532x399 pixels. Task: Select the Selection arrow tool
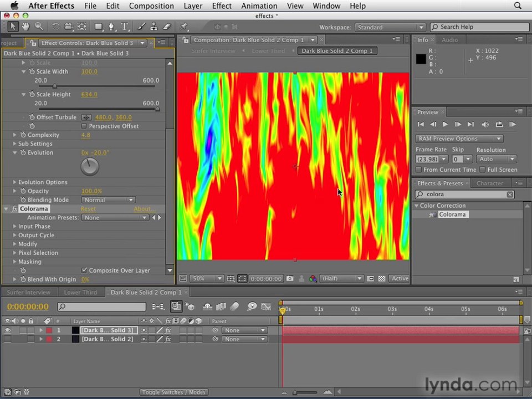13,27
